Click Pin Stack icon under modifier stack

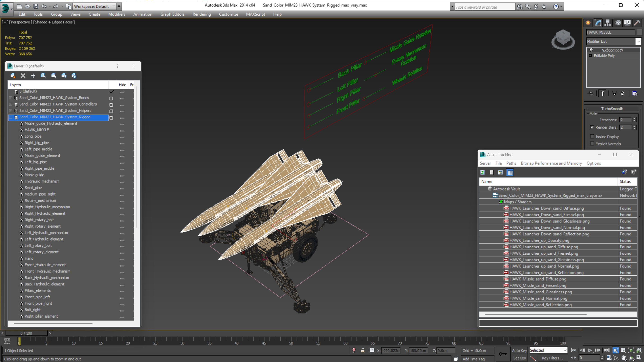[591, 93]
